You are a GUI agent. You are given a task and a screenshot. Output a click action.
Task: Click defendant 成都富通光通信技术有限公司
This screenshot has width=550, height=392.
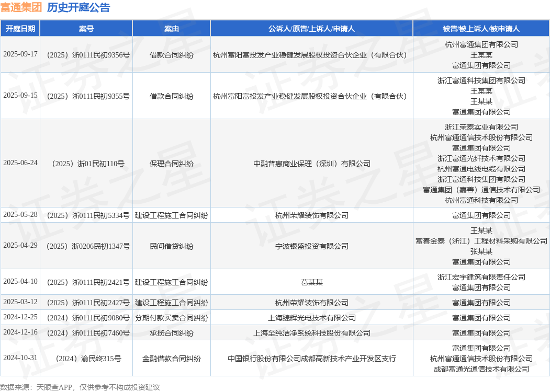481,369
